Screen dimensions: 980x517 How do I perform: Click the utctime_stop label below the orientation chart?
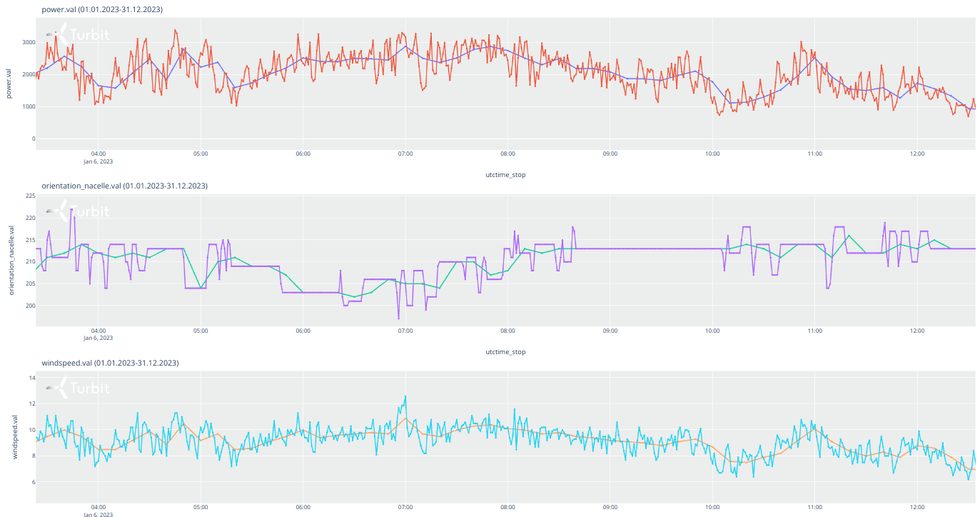pos(505,351)
